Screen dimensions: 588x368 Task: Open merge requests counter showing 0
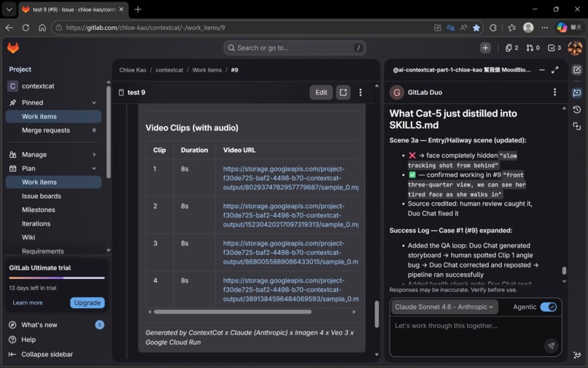point(533,47)
